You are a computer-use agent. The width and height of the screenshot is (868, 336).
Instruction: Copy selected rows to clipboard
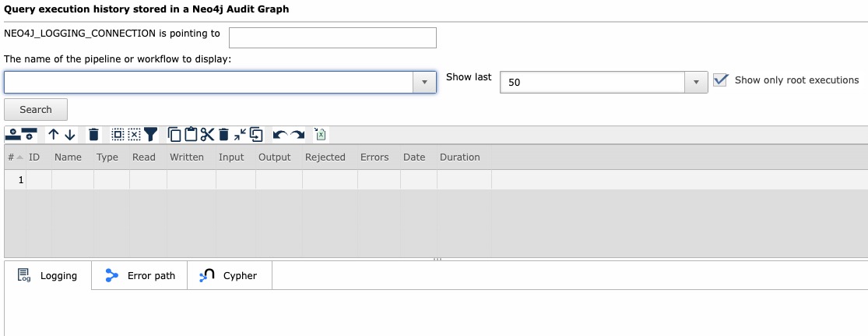point(174,134)
